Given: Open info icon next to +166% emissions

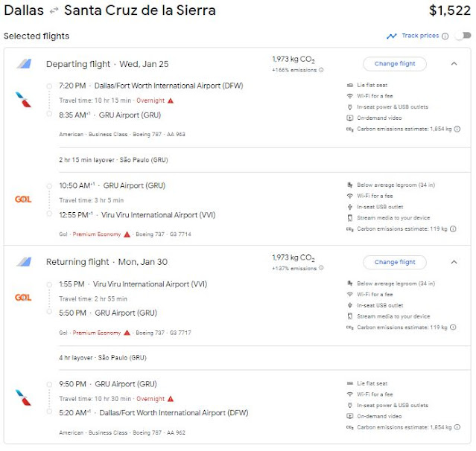Looking at the screenshot, I should 322,70.
